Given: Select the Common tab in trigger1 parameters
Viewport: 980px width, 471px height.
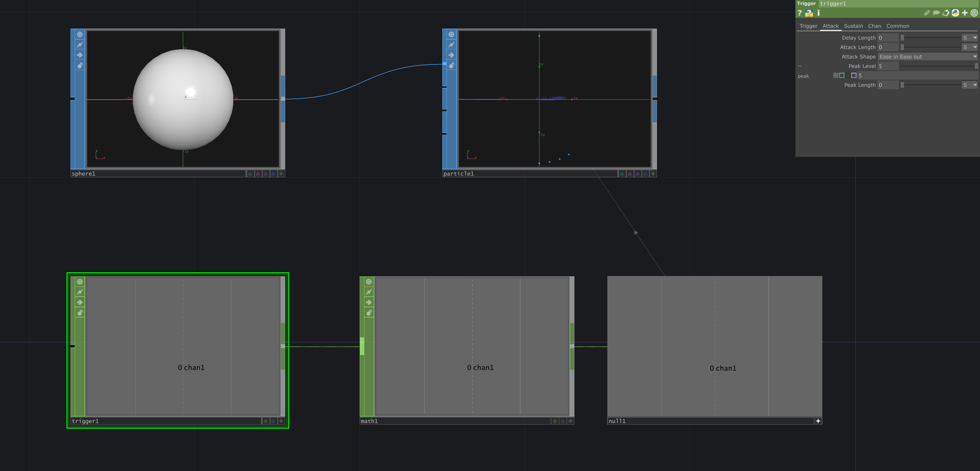Looking at the screenshot, I should pos(898,26).
